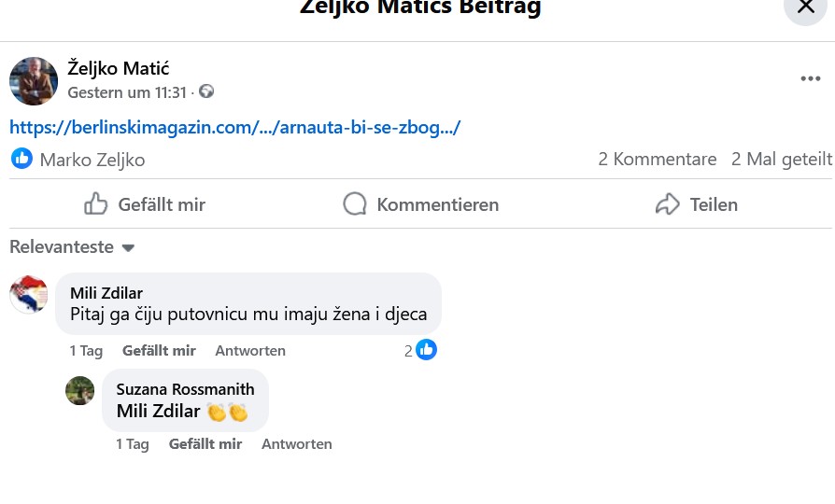View the 2 Mal geteilt shares

click(x=781, y=159)
